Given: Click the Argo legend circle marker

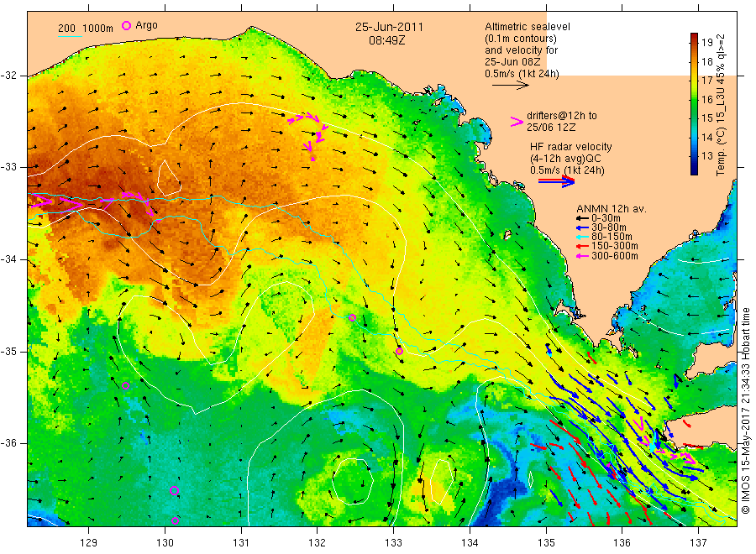Looking at the screenshot, I should [126, 25].
